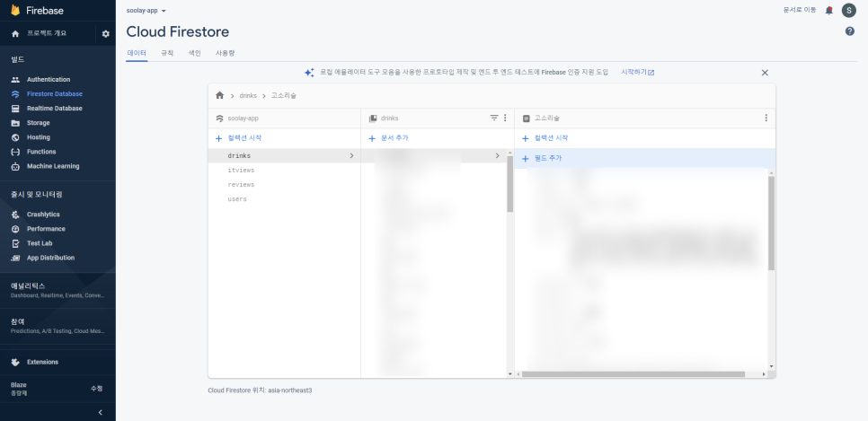Expand the 빌드 section header
The image size is (868, 421).
point(18,60)
